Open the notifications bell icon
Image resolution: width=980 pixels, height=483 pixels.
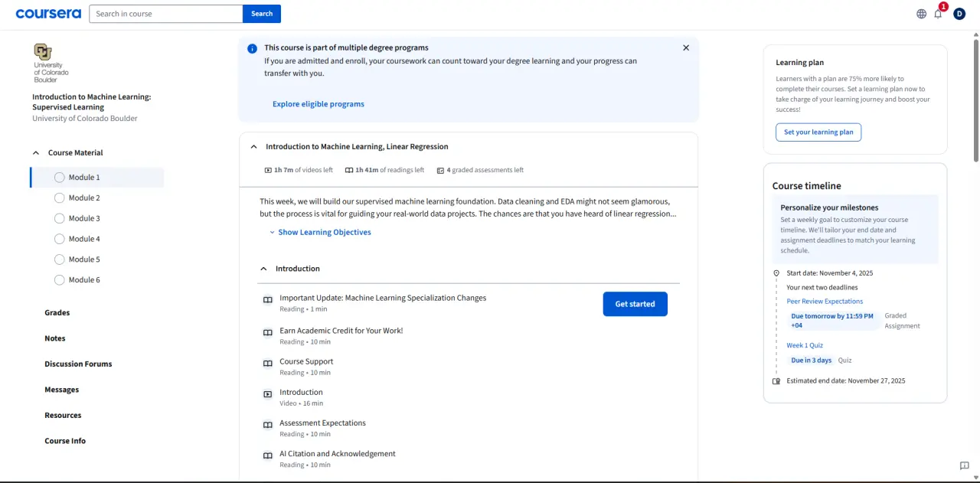pyautogui.click(x=938, y=14)
